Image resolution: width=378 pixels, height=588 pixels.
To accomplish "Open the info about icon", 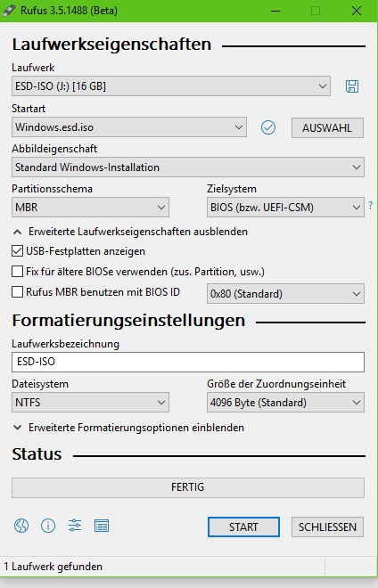I will pos(48,526).
